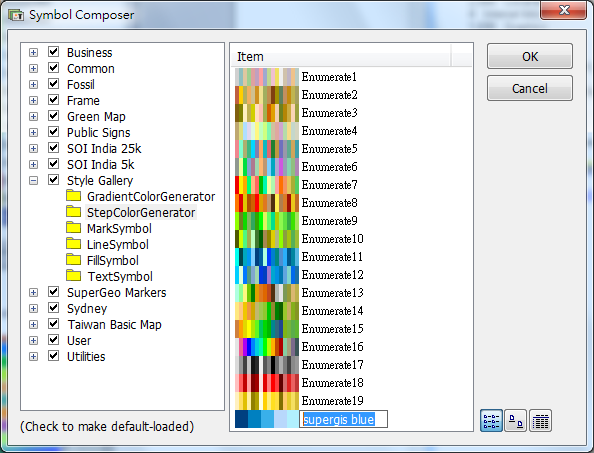Switch to the small icons view
This screenshot has height=453, width=594.
(x=516, y=420)
